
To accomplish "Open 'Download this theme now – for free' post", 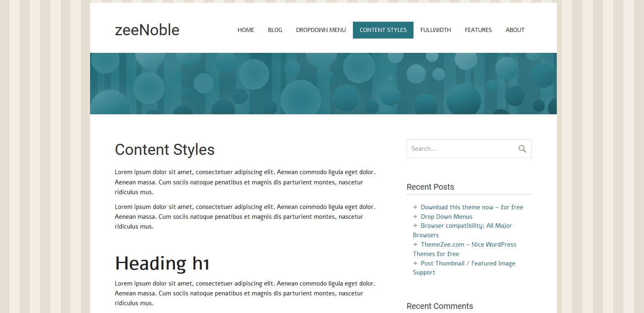I will pyautogui.click(x=472, y=207).
